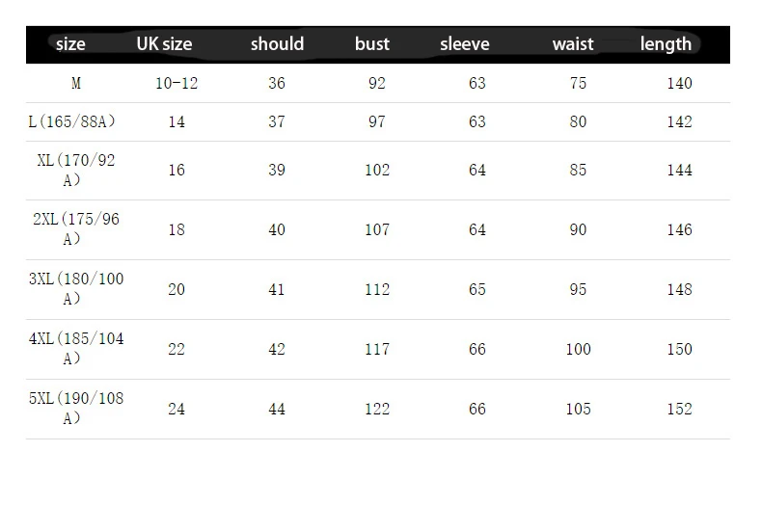The image size is (762, 532).
Task: Select the M size row label
Action: (76, 84)
